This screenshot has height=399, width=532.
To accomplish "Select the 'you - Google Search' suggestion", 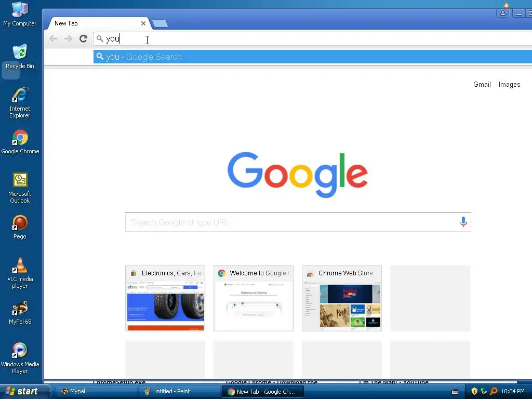I will tap(312, 57).
